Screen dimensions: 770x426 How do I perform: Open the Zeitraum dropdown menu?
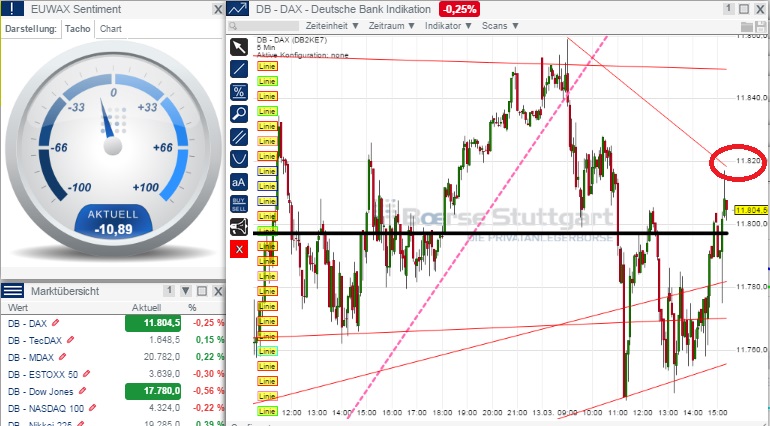392,26
